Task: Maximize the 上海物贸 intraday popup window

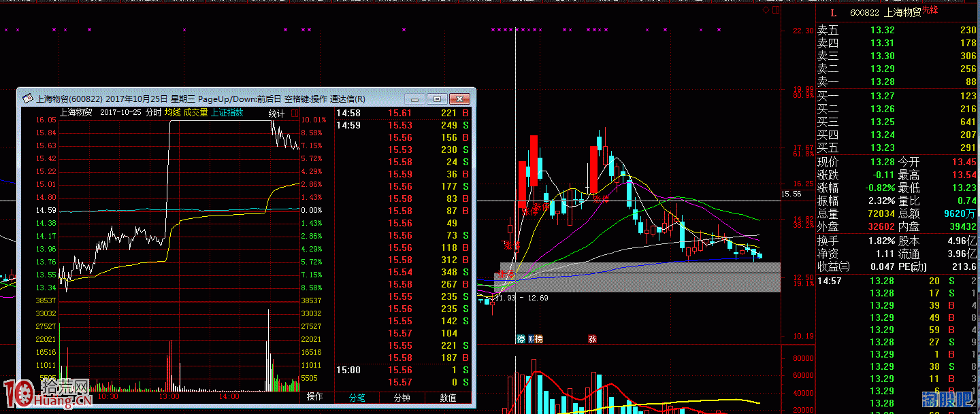Action: 437,99
